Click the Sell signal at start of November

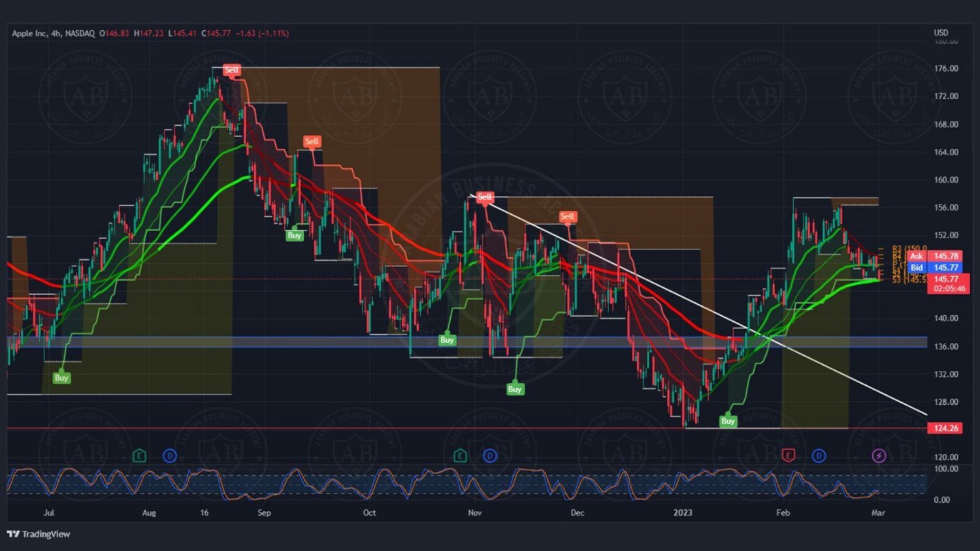click(x=485, y=197)
